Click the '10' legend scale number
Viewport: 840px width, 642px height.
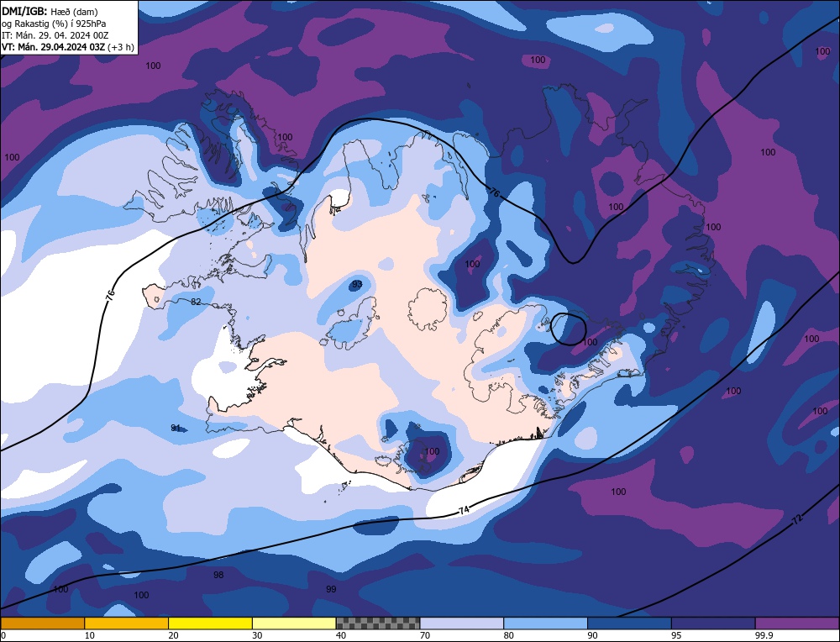pos(89,635)
